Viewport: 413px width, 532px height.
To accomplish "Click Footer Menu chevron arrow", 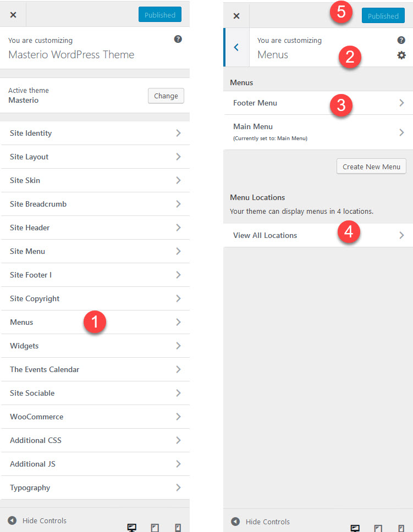I will (401, 103).
